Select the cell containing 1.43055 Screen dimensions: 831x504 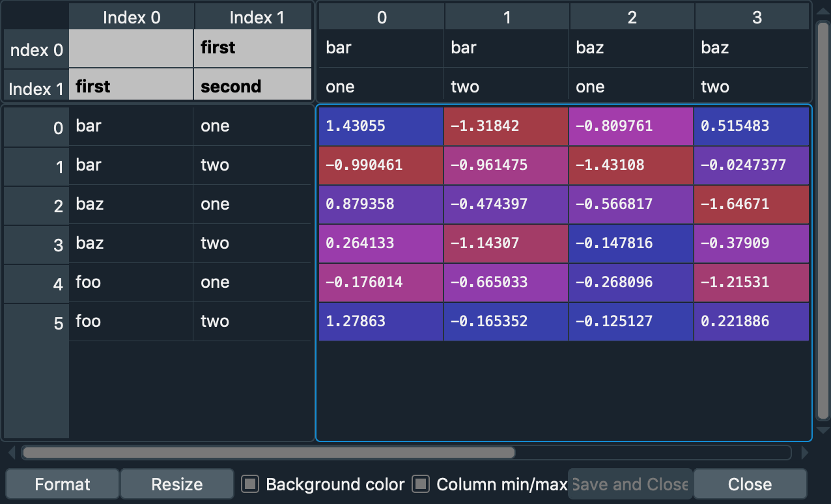[380, 126]
